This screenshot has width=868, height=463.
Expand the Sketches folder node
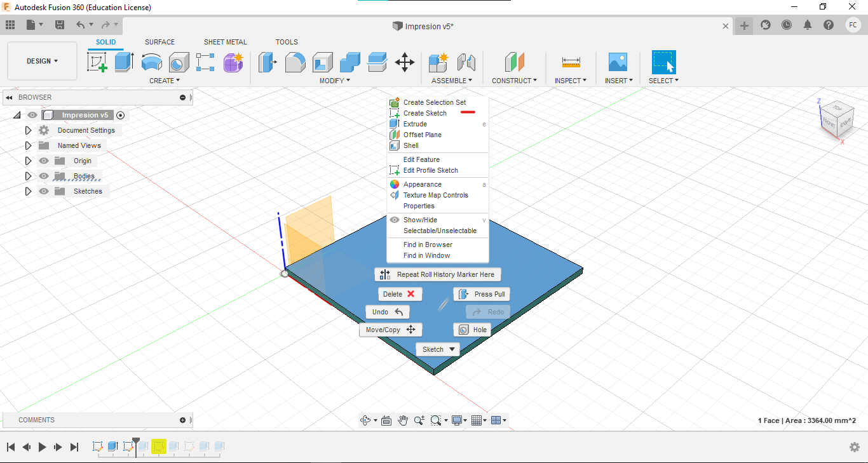tap(28, 191)
